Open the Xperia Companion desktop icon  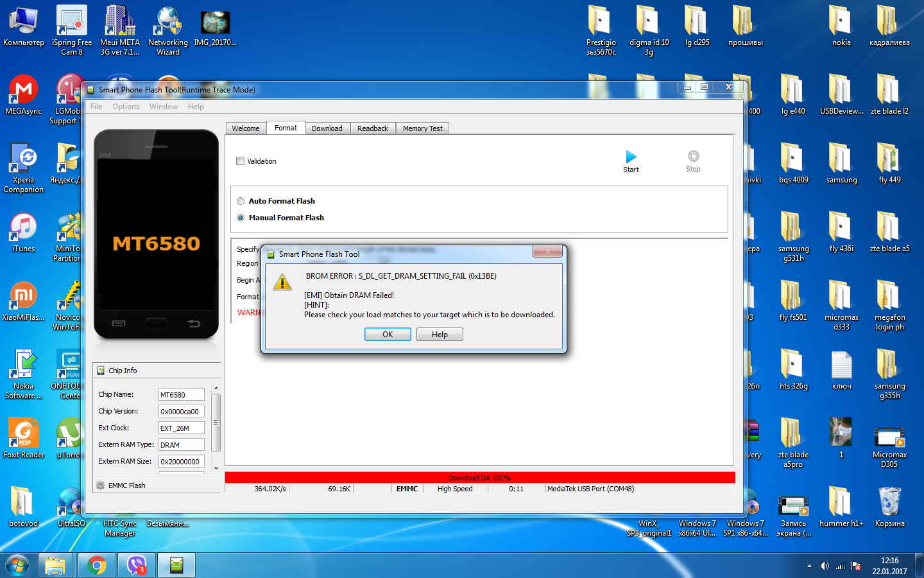(24, 159)
